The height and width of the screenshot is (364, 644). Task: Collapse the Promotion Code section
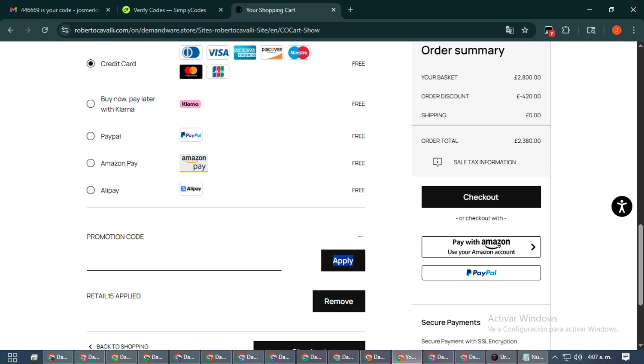[360, 237]
